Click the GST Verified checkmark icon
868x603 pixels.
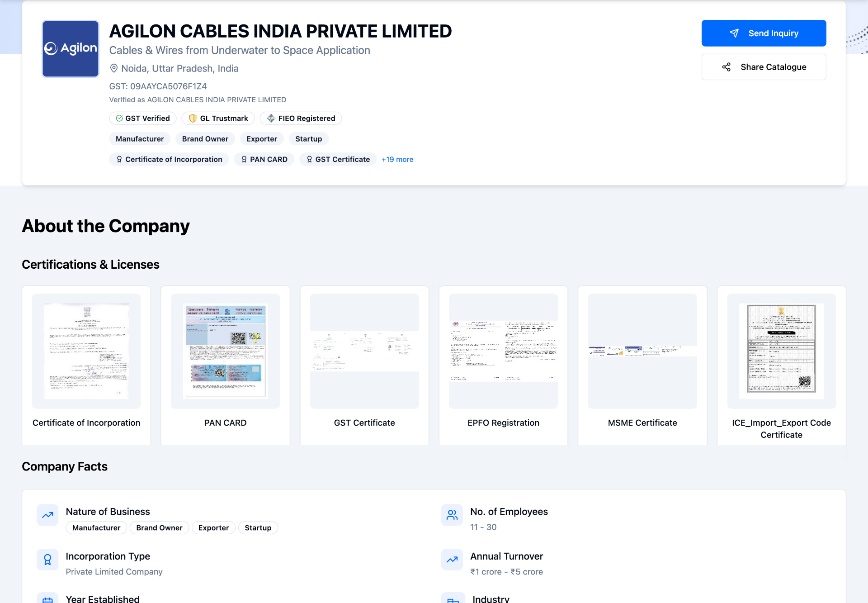(119, 118)
